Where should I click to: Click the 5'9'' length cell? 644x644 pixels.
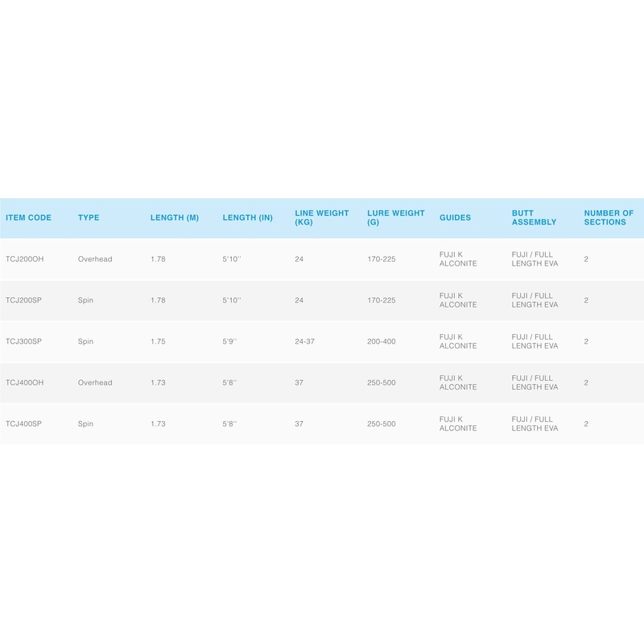pyautogui.click(x=230, y=341)
